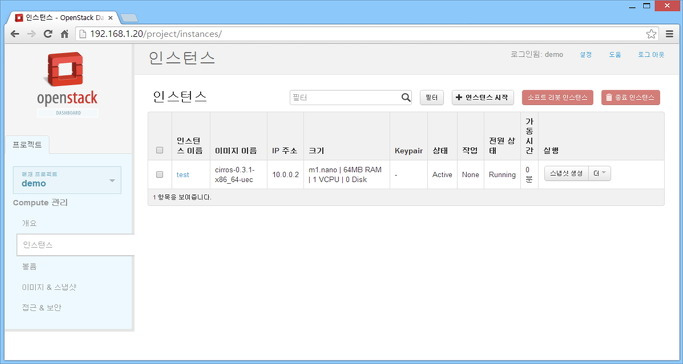Open a new browser tab
Viewport: 683px width, 364px height.
129,18
